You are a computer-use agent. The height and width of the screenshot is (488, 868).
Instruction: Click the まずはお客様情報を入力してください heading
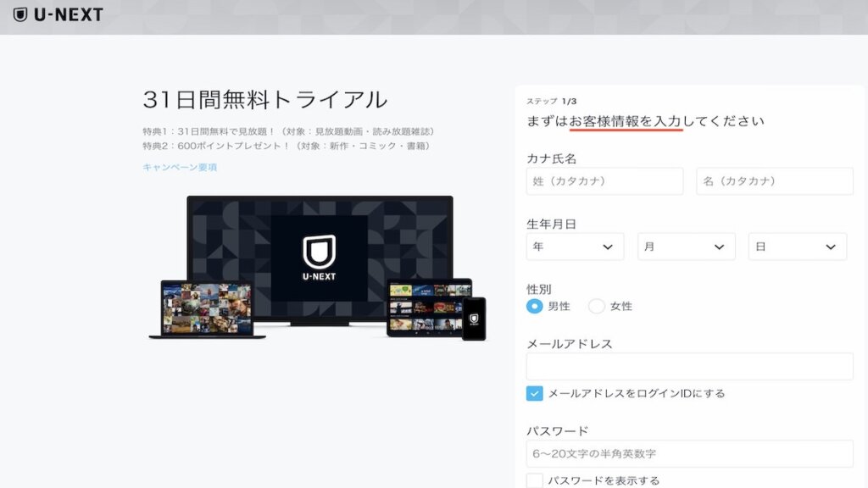click(x=645, y=121)
